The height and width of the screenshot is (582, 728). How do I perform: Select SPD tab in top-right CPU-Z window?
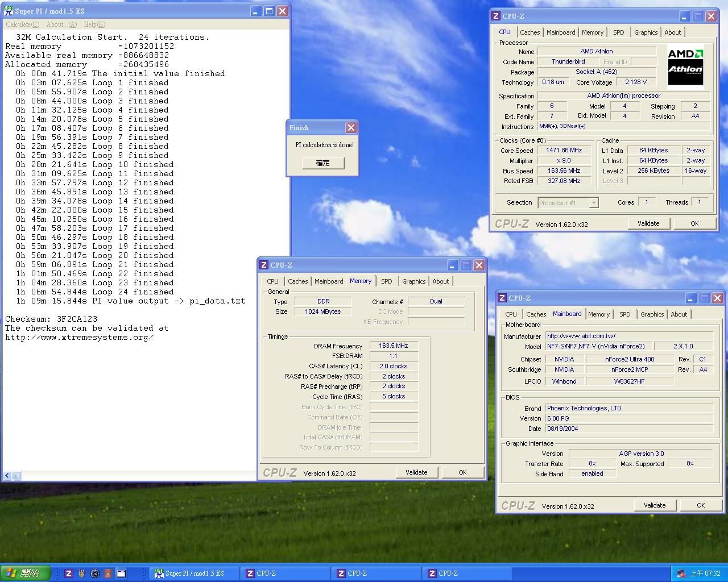coord(618,32)
